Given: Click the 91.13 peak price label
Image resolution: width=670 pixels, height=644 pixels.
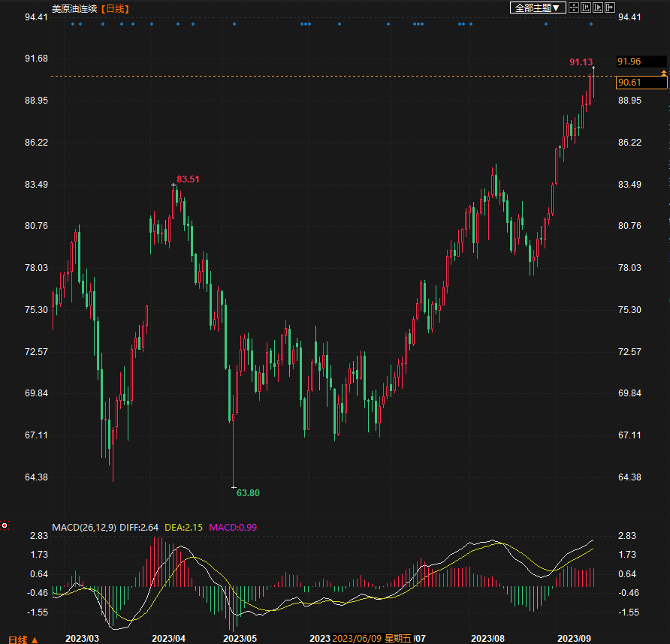Looking at the screenshot, I should point(581,62).
